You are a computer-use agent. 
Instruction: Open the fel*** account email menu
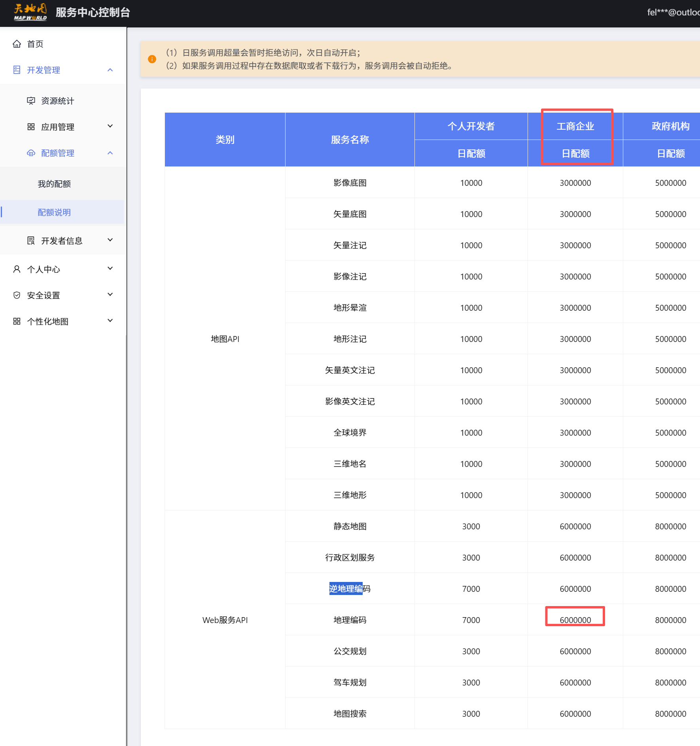pos(674,12)
